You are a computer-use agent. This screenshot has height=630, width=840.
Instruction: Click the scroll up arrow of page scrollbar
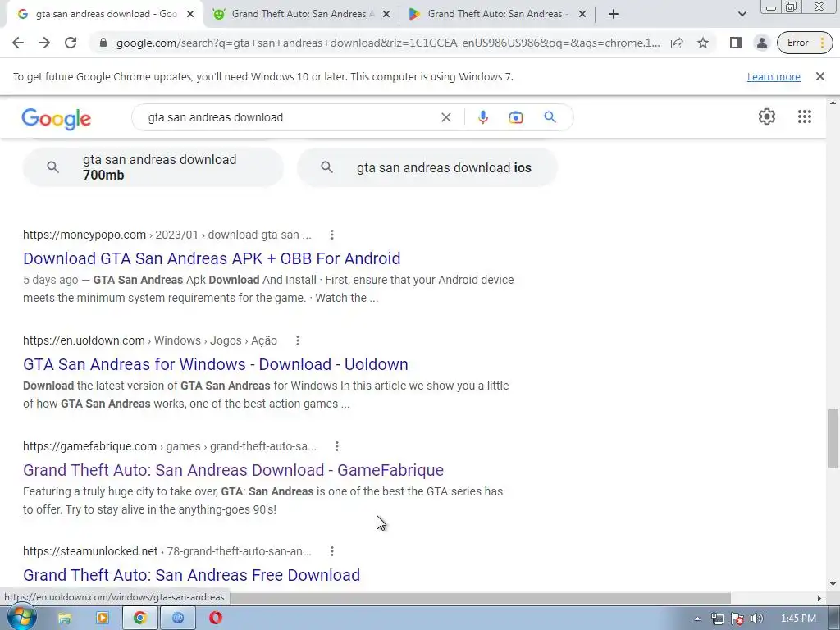coord(833,103)
